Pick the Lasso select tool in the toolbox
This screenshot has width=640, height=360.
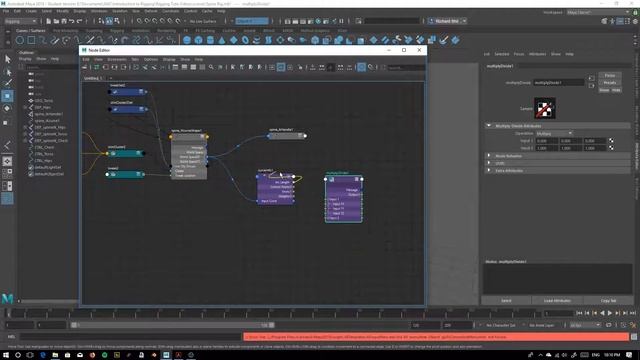(x=7, y=72)
